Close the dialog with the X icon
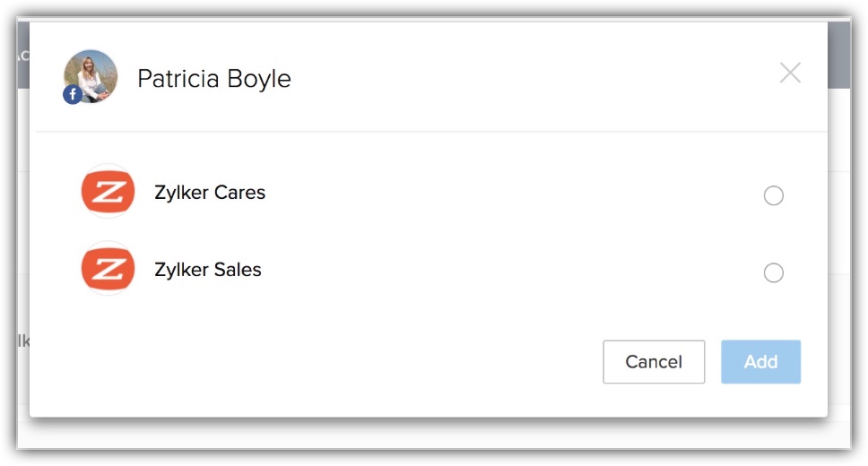Image resolution: width=868 pixels, height=466 pixels. coord(790,73)
